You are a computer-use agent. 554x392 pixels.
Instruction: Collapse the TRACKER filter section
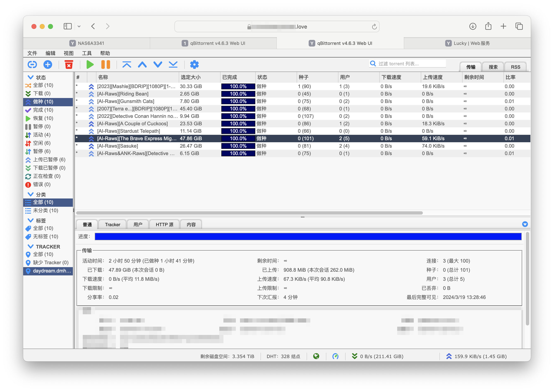click(31, 246)
